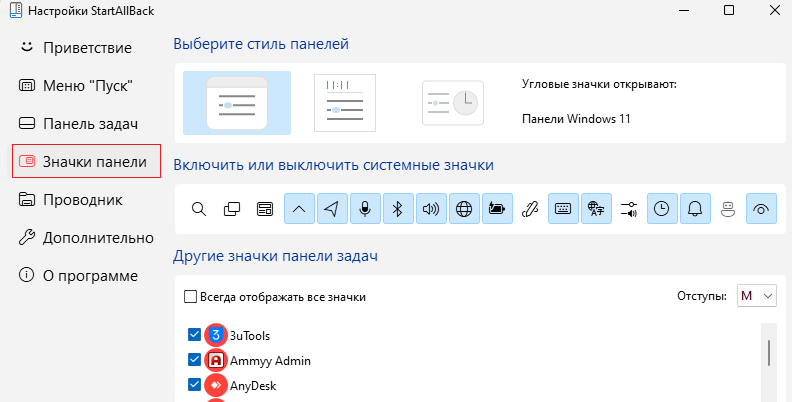Screen dimensions: 792x402
Task: Close the StartAllBack settings window
Action: pyautogui.click(x=774, y=10)
